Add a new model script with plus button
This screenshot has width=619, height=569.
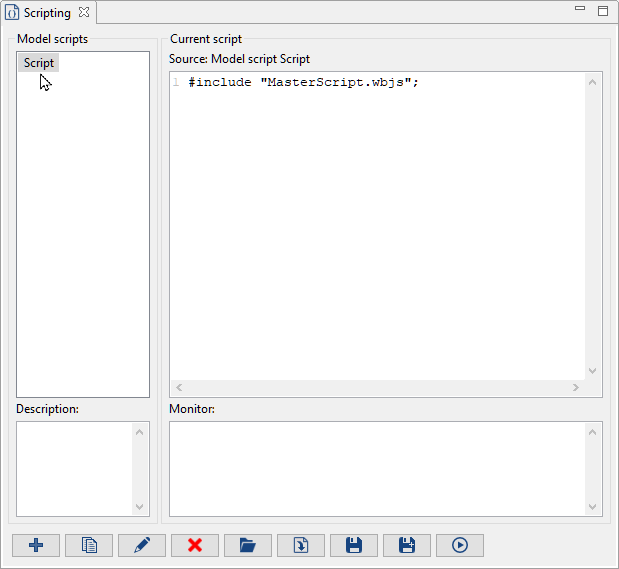point(36,545)
